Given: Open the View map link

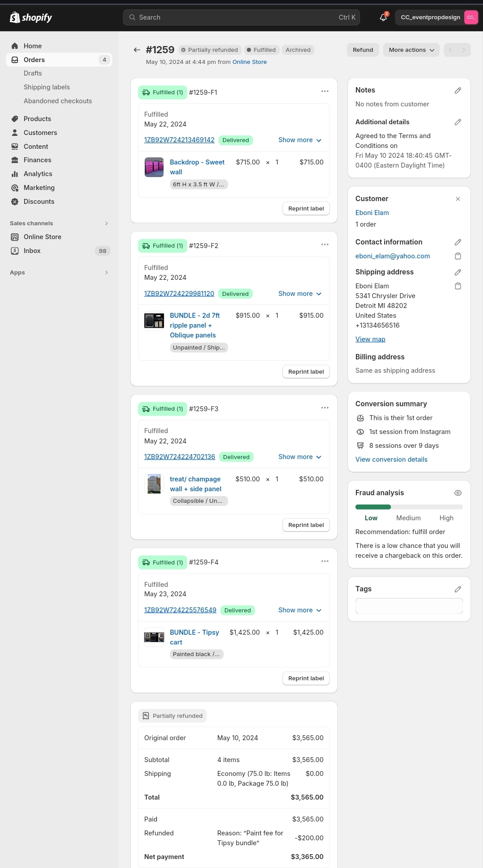Looking at the screenshot, I should click(370, 339).
